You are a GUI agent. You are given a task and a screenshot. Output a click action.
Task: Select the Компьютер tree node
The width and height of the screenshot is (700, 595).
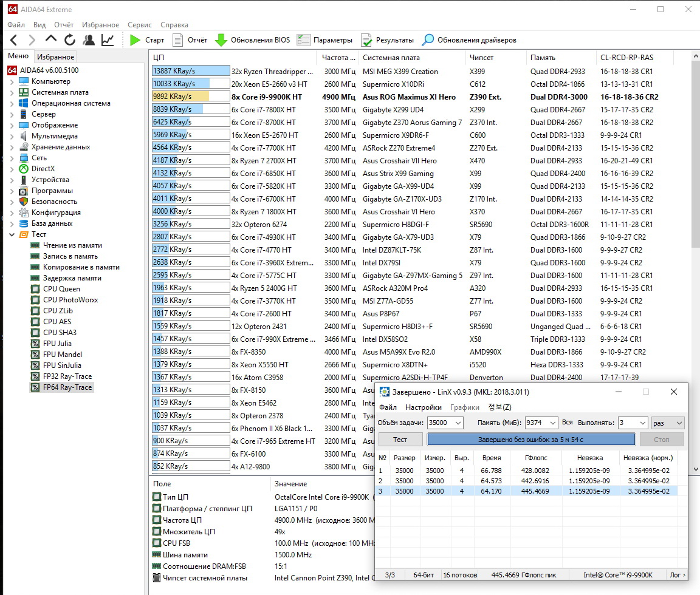pos(51,81)
